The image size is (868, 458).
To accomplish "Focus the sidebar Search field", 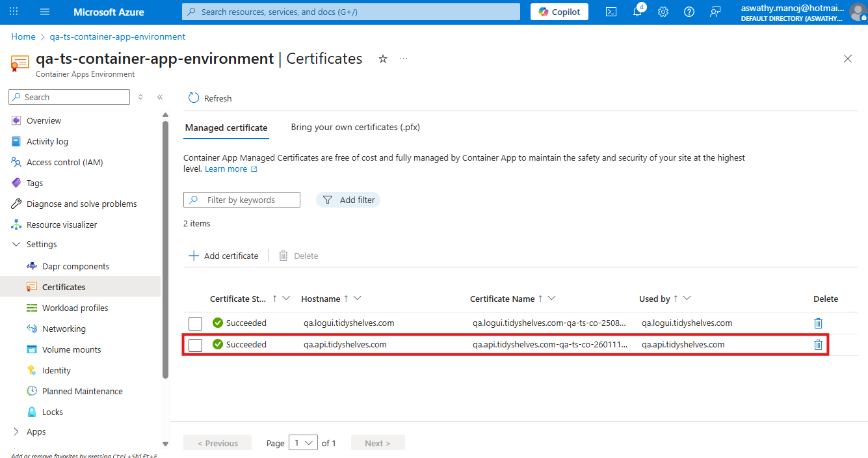I will click(x=69, y=97).
